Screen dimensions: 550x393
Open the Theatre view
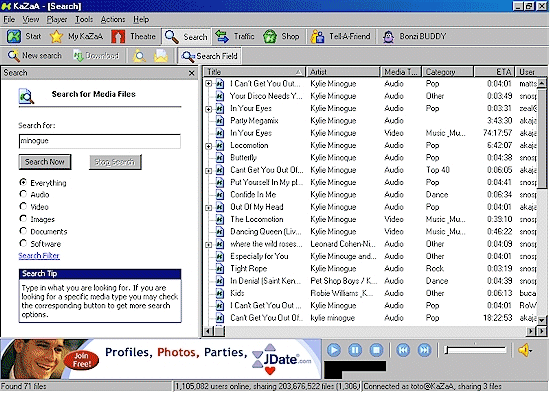[133, 36]
